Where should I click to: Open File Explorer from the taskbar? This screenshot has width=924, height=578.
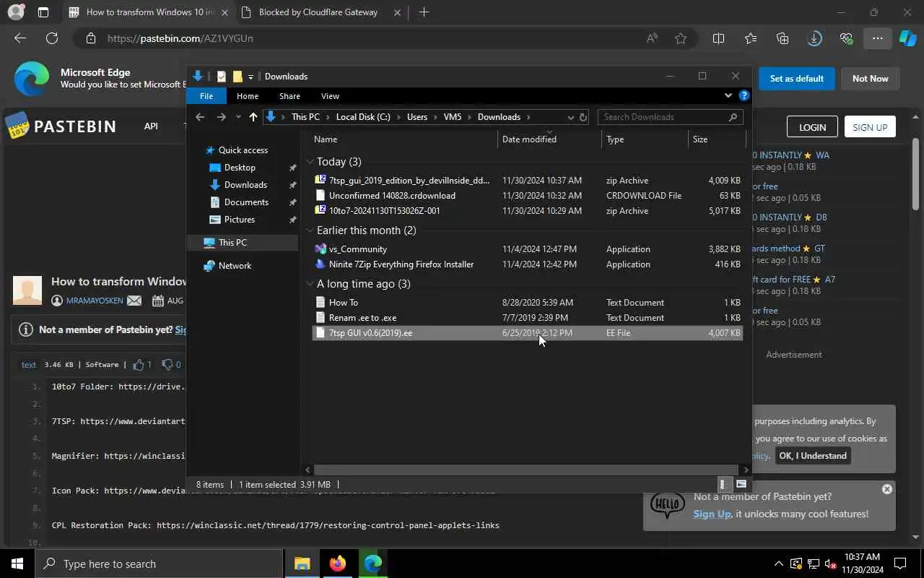(x=302, y=564)
